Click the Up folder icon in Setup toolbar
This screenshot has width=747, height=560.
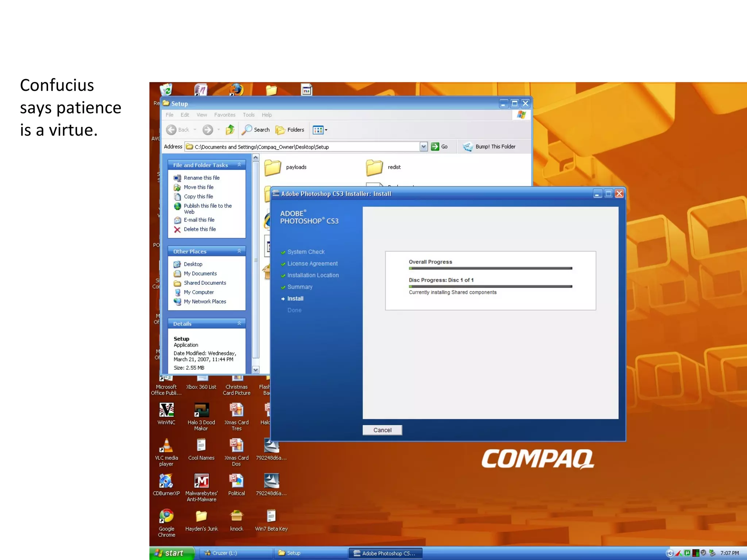click(x=230, y=129)
